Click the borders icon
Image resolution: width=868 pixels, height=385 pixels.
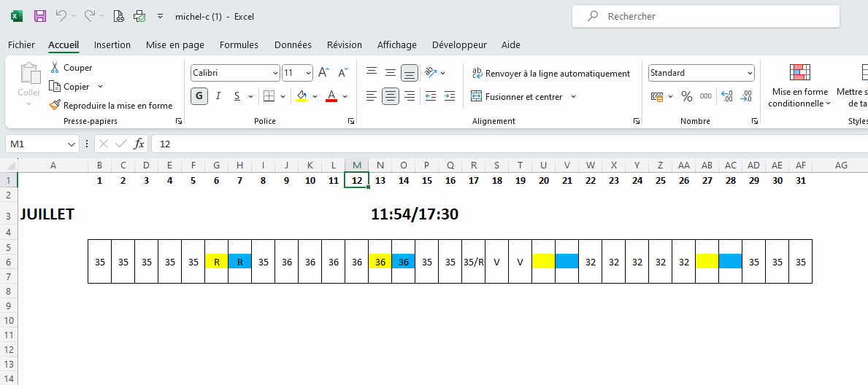(269, 96)
